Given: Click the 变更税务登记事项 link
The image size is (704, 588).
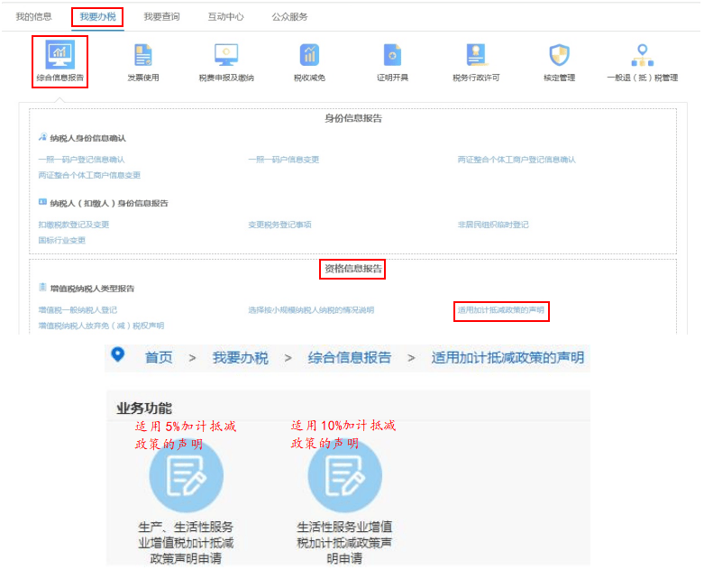Looking at the screenshot, I should pyautogui.click(x=279, y=225).
